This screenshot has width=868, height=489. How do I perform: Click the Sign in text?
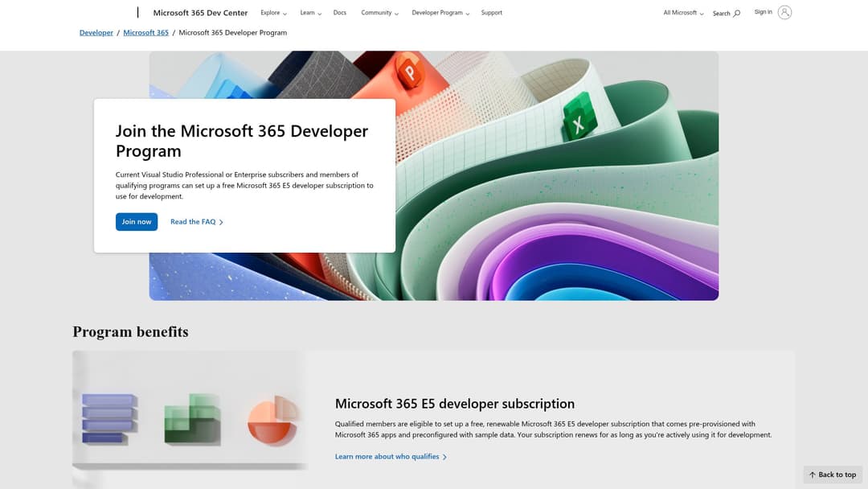(763, 12)
